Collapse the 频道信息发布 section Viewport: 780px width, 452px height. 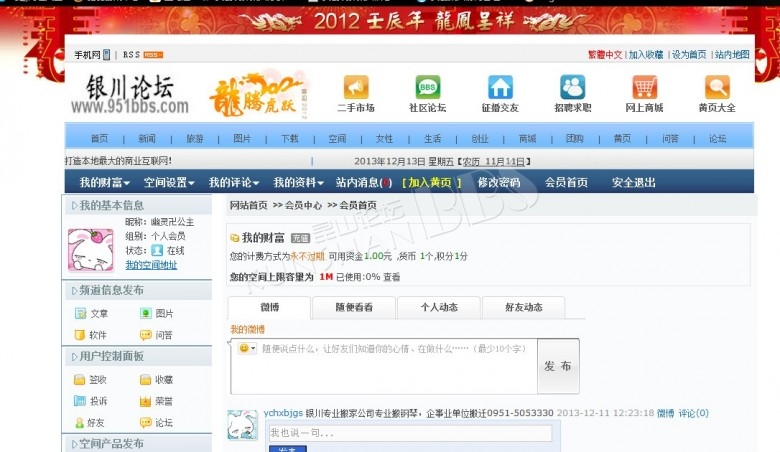click(107, 290)
